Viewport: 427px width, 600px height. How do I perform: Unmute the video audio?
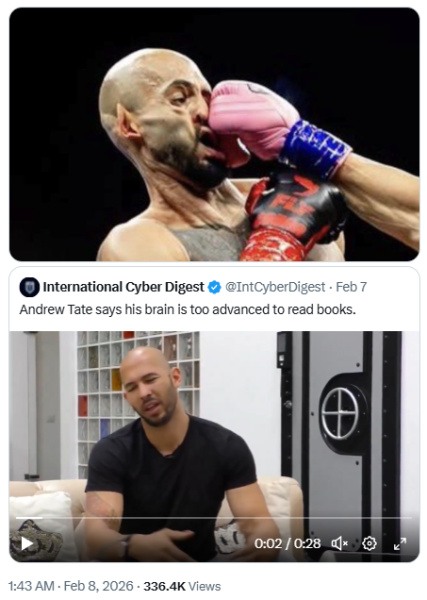pyautogui.click(x=339, y=543)
